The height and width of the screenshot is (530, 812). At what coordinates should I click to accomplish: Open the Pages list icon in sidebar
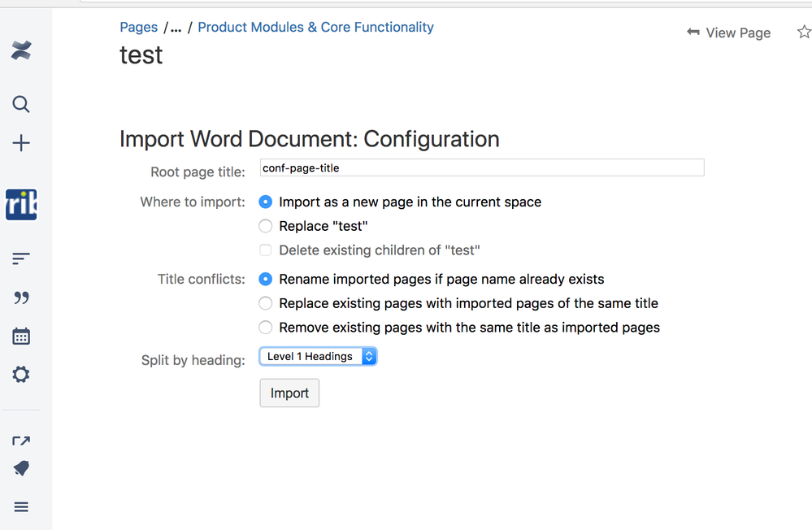click(21, 258)
